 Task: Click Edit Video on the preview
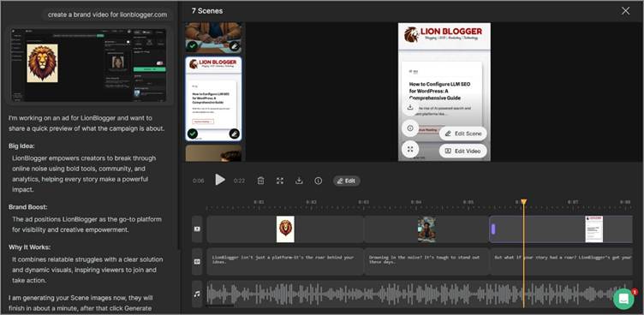(462, 151)
